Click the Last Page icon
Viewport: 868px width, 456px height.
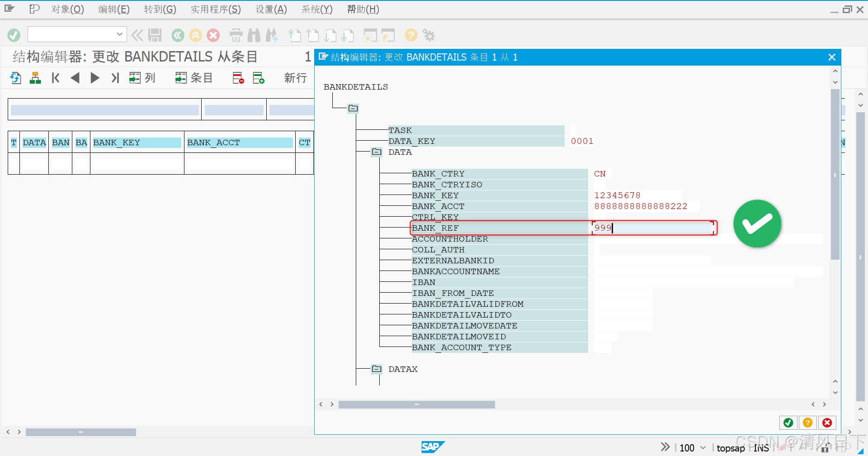coord(348,35)
